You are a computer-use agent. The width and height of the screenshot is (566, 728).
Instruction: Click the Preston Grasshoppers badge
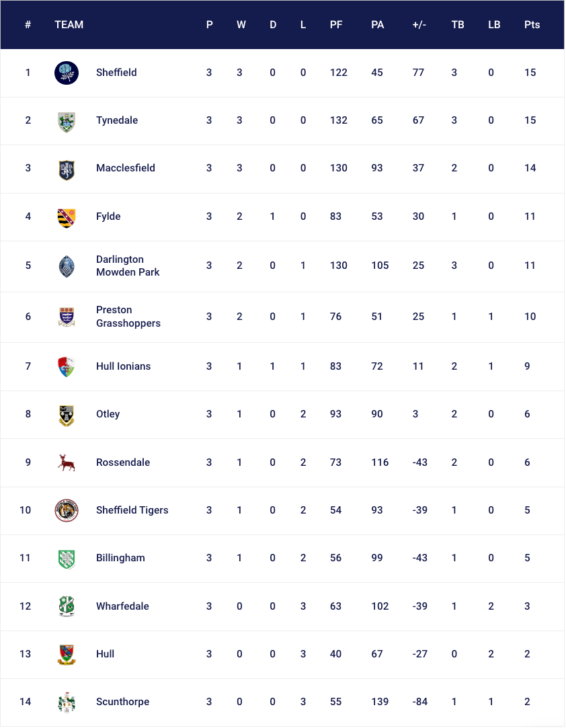coord(67,317)
